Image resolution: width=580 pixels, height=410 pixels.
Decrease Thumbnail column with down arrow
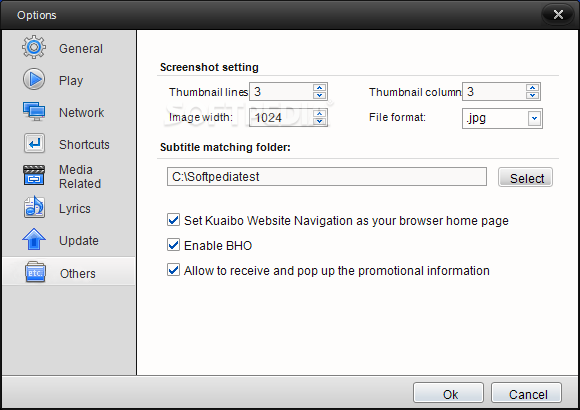pos(532,95)
